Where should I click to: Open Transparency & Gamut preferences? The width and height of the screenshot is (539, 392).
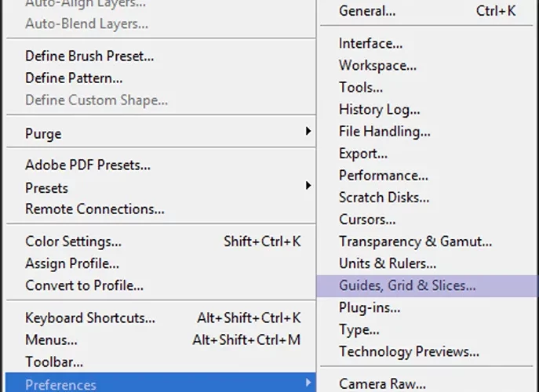[x=428, y=241]
